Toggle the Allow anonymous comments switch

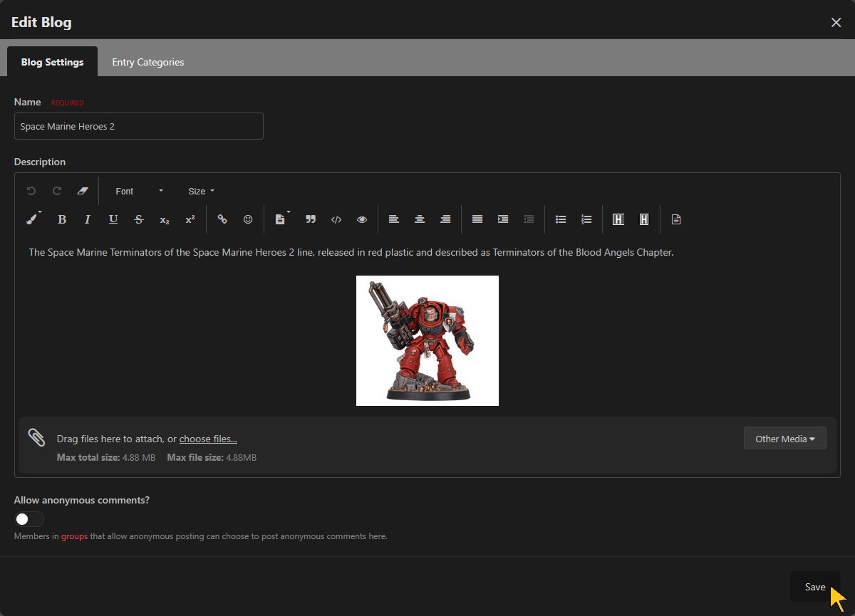pyautogui.click(x=29, y=519)
